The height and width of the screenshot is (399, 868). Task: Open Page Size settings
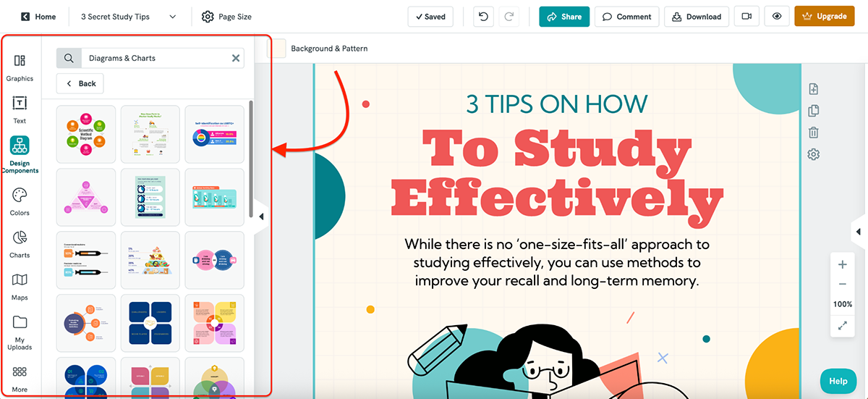226,17
